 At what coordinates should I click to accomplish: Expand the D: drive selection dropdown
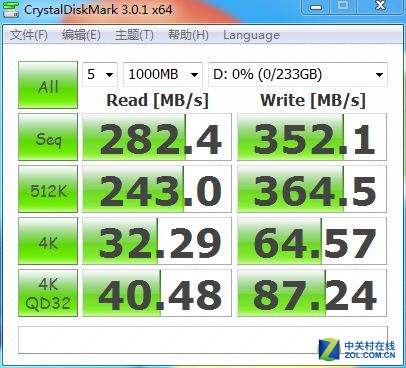[298, 74]
